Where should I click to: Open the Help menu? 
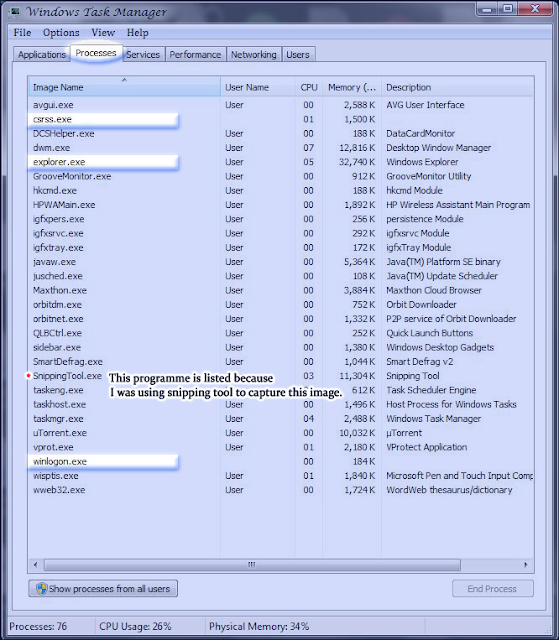pyautogui.click(x=138, y=33)
